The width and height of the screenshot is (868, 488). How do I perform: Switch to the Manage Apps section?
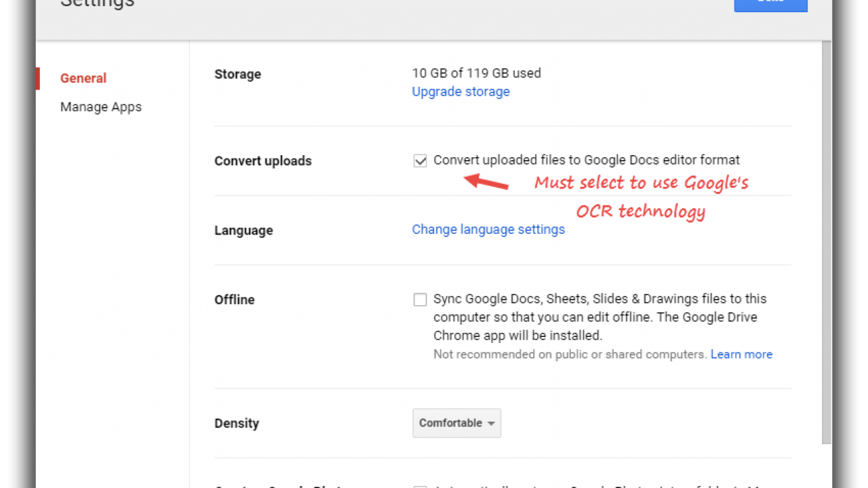[100, 106]
